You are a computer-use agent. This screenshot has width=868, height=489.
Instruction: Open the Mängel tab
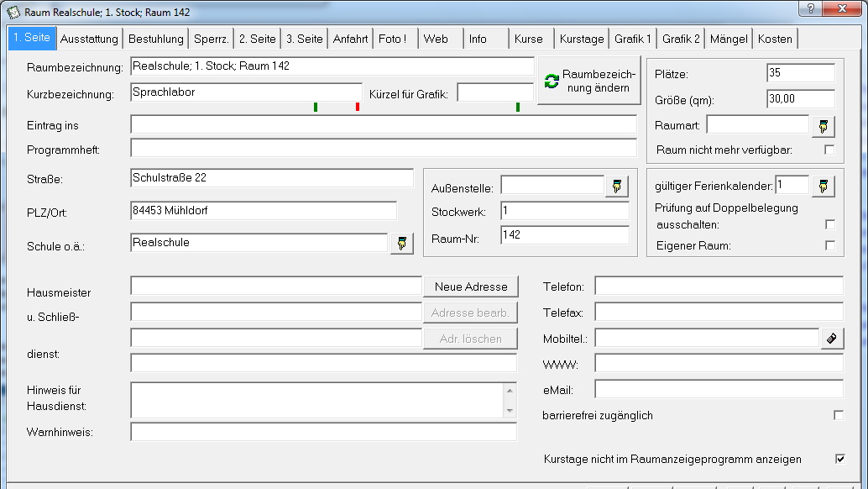729,39
